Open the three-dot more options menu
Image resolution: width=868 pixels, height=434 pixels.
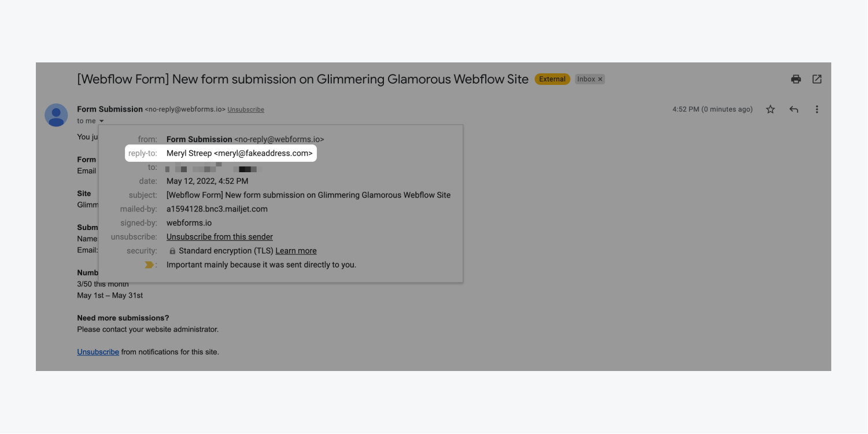pos(817,109)
